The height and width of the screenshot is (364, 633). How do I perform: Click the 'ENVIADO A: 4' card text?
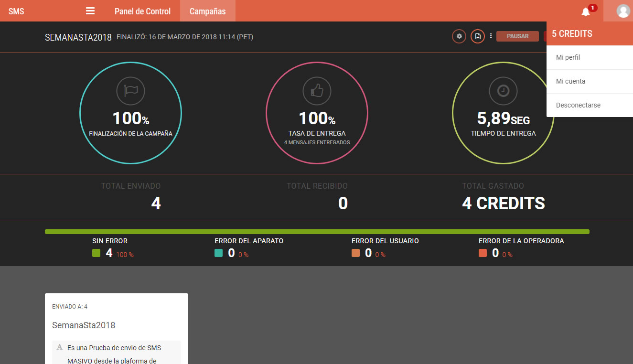70,307
